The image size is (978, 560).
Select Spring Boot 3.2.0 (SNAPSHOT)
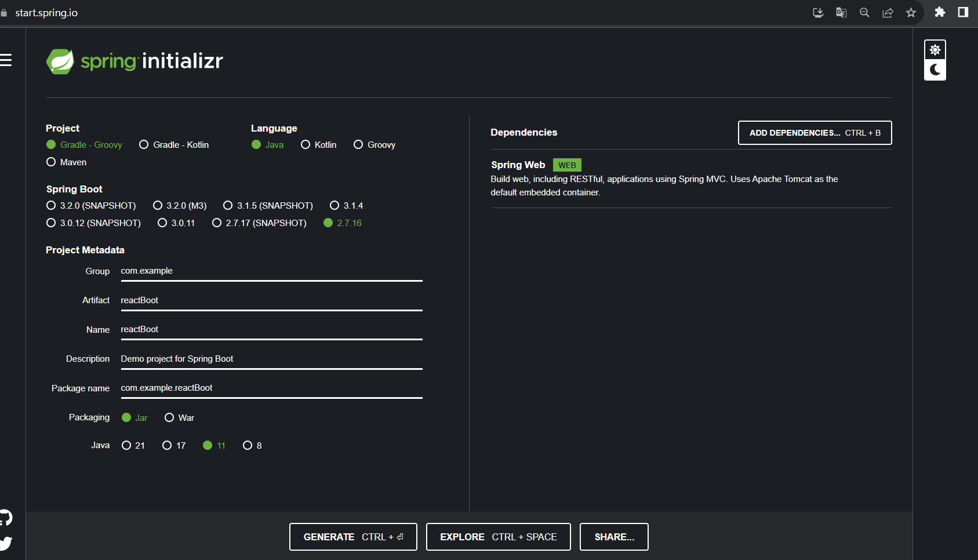pos(91,206)
